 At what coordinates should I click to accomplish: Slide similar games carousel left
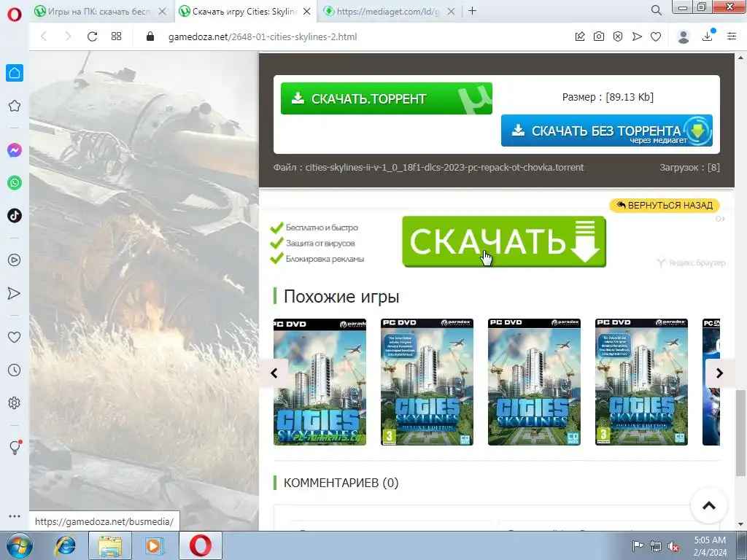[x=274, y=373]
